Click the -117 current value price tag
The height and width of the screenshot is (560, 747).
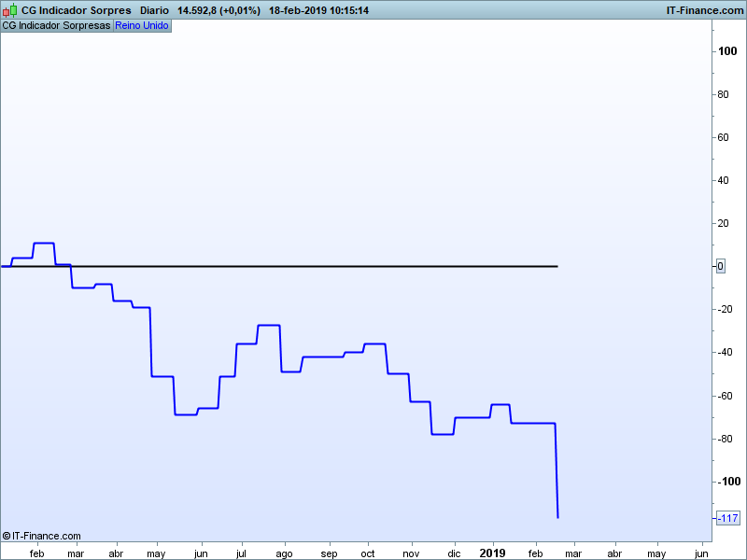pyautogui.click(x=727, y=518)
